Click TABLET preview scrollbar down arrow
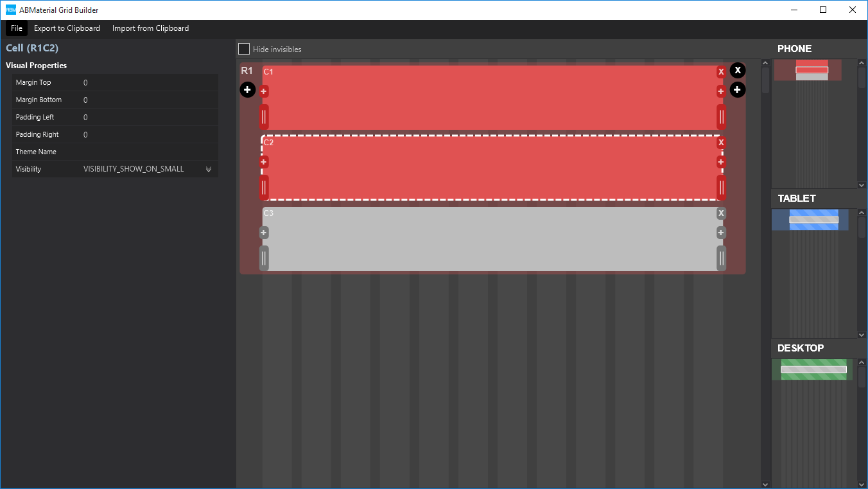Viewport: 868px width, 489px height. 862,334
